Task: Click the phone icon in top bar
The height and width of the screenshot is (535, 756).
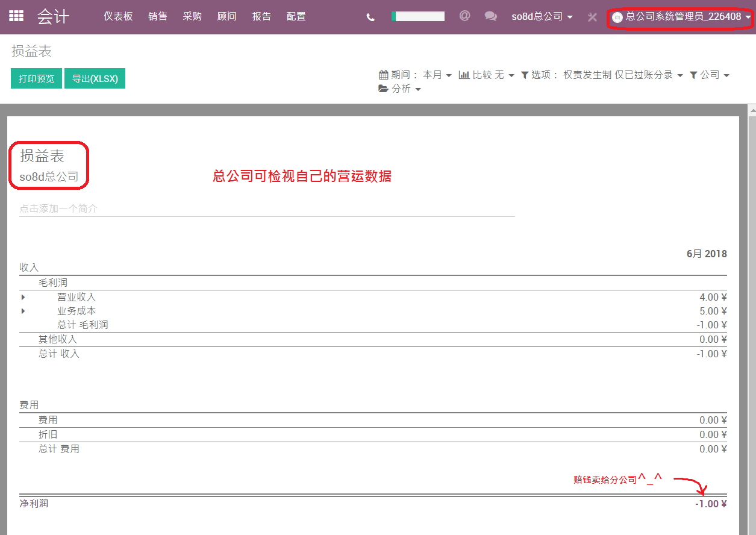Action: coord(370,17)
